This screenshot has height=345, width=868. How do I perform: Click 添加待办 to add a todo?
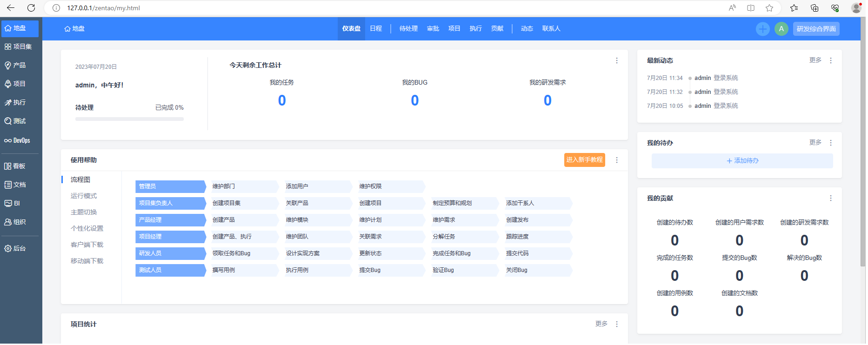(x=742, y=161)
